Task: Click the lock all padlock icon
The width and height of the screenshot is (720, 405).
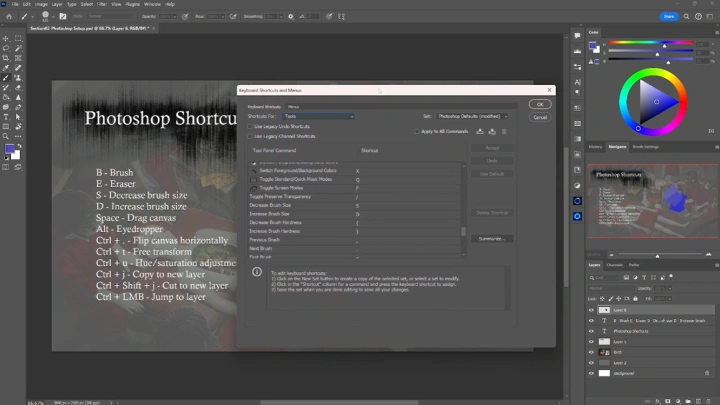Action: click(636, 298)
